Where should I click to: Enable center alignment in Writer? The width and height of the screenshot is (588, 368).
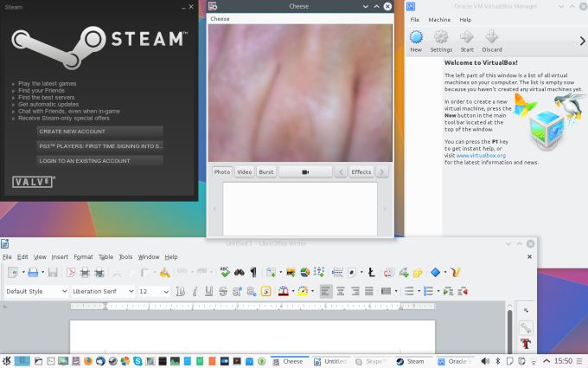coord(340,292)
